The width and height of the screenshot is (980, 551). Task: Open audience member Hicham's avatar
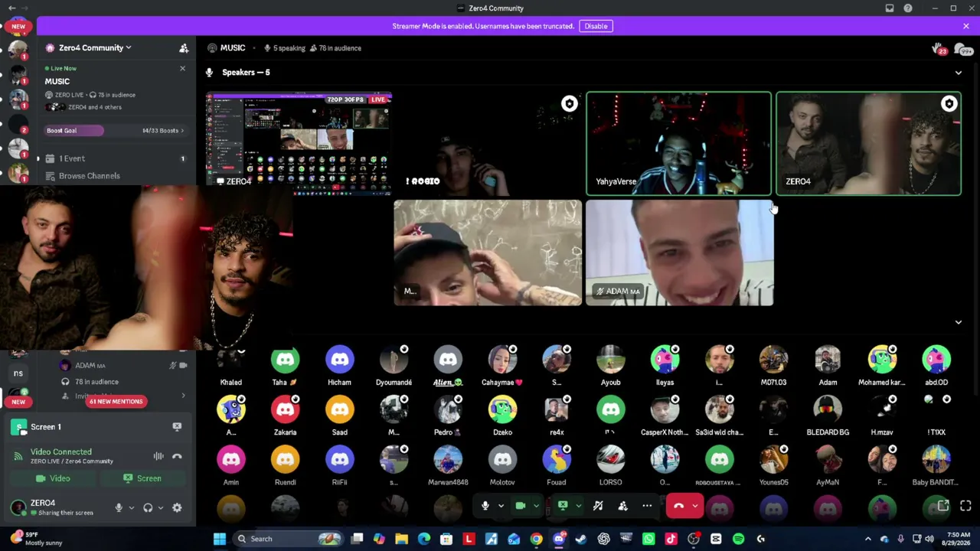point(339,360)
